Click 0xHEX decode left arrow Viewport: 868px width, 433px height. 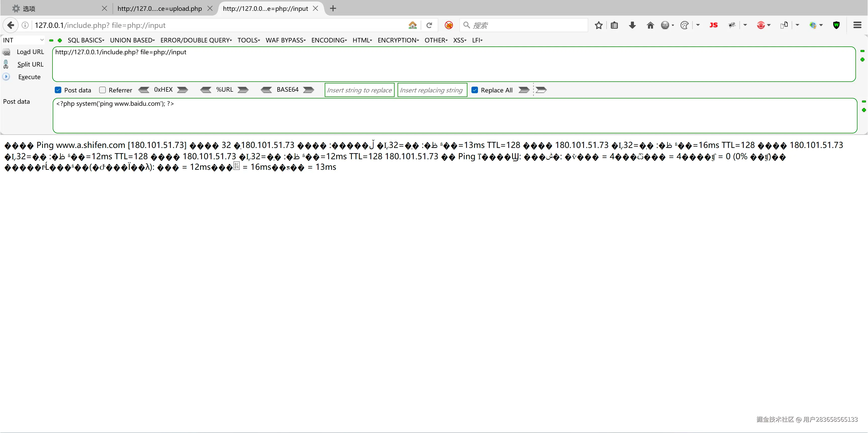144,90
